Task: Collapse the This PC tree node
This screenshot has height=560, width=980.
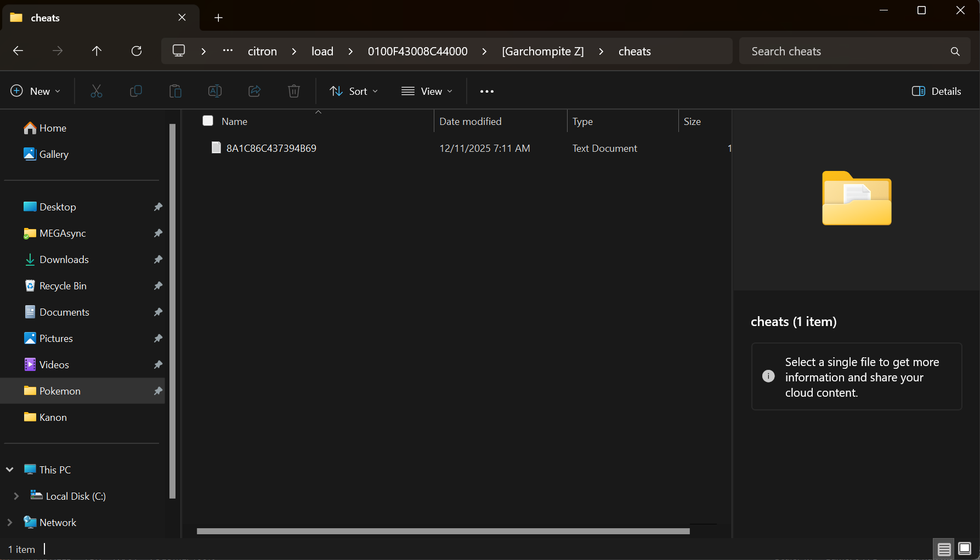Action: [9, 470]
